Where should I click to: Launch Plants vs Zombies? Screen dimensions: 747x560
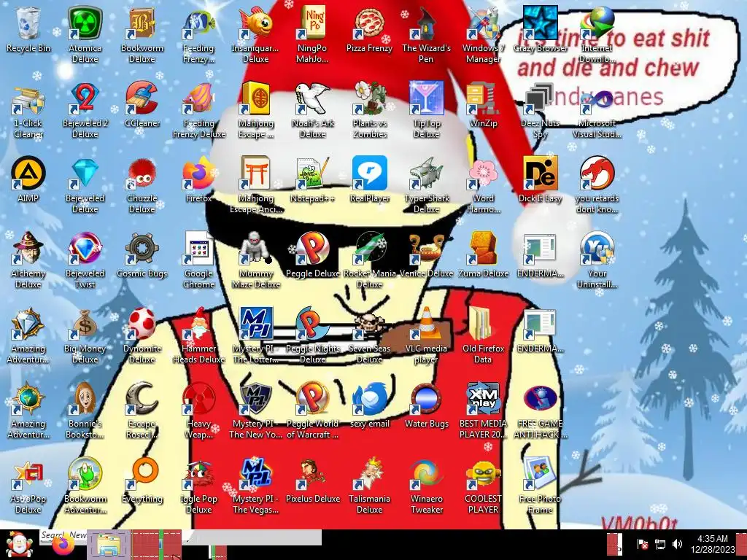point(369,109)
